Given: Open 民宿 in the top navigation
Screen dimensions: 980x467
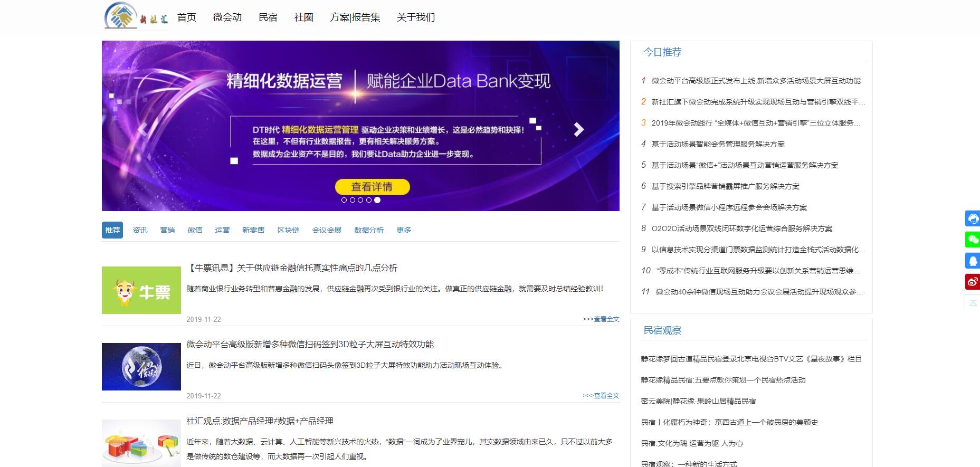Looking at the screenshot, I should click(268, 17).
